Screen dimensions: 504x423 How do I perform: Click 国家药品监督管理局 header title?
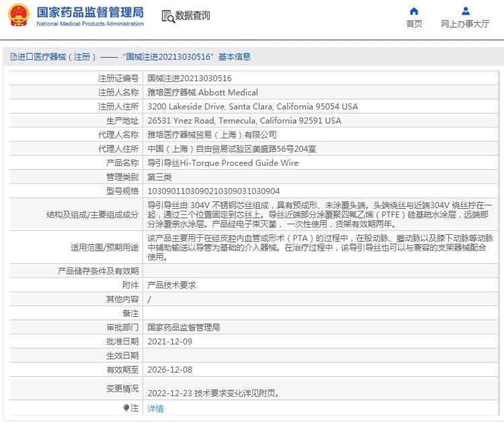pos(90,12)
